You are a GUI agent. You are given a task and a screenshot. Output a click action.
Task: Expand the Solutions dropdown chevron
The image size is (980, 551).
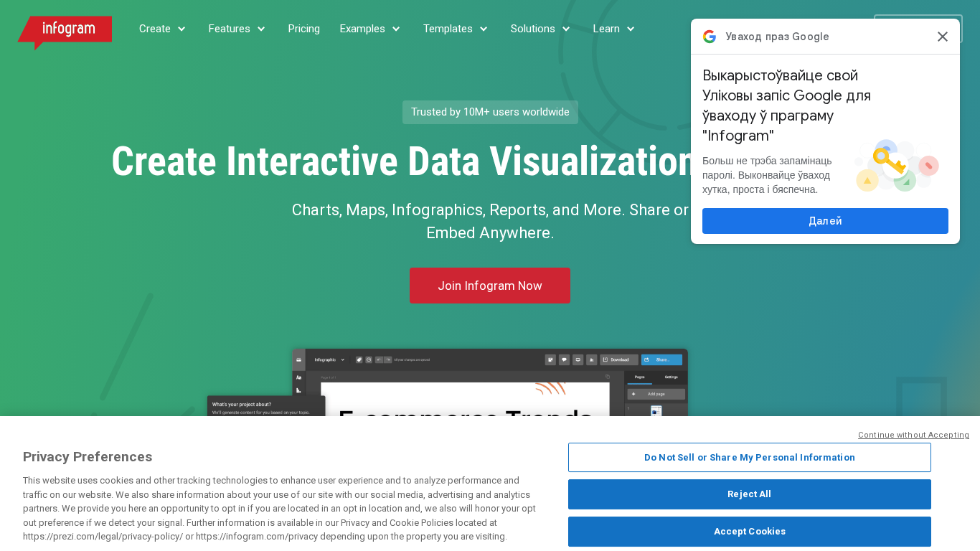click(x=566, y=29)
